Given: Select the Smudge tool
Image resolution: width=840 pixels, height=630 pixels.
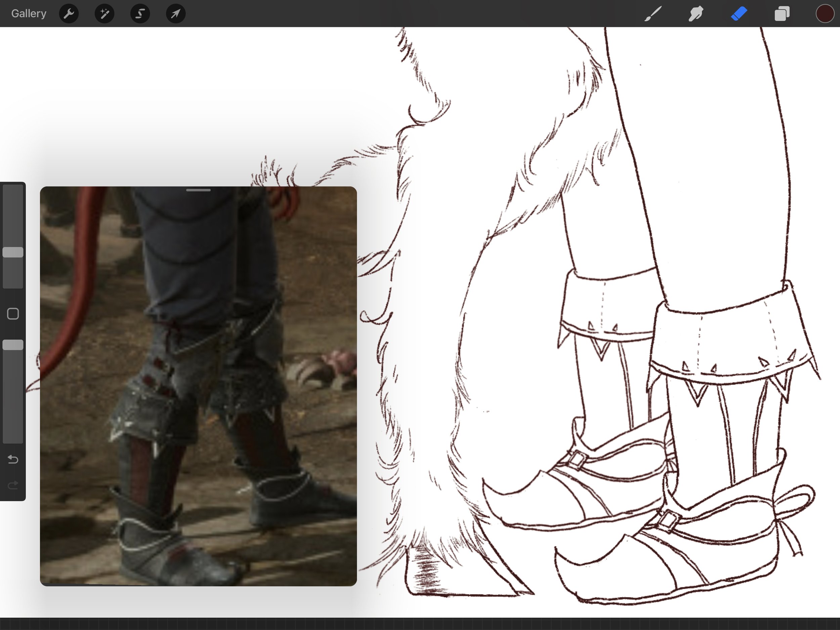Looking at the screenshot, I should [696, 14].
